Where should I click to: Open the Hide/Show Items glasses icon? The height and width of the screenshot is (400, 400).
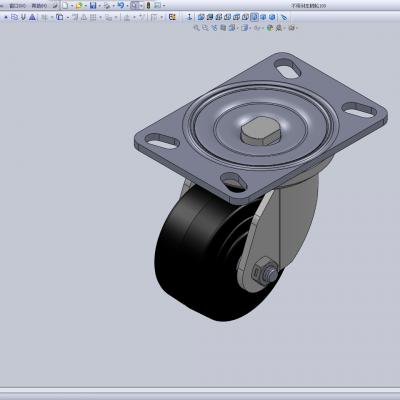tap(257, 28)
